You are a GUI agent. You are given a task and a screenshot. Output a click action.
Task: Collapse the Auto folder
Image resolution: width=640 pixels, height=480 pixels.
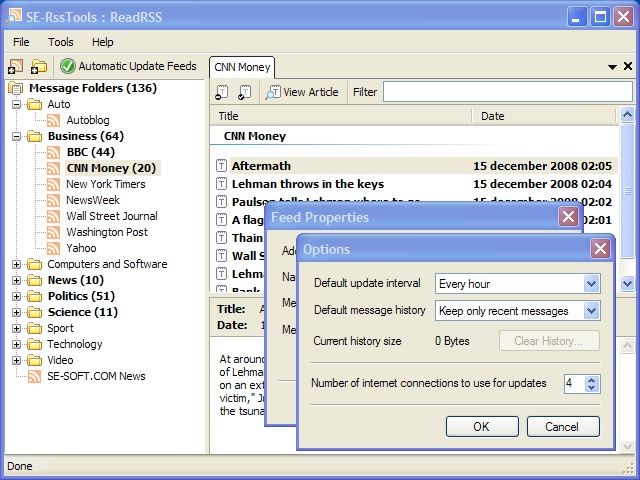click(x=16, y=104)
